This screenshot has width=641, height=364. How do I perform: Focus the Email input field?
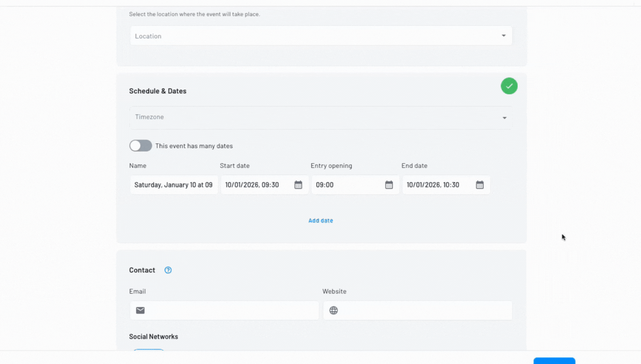(231, 310)
